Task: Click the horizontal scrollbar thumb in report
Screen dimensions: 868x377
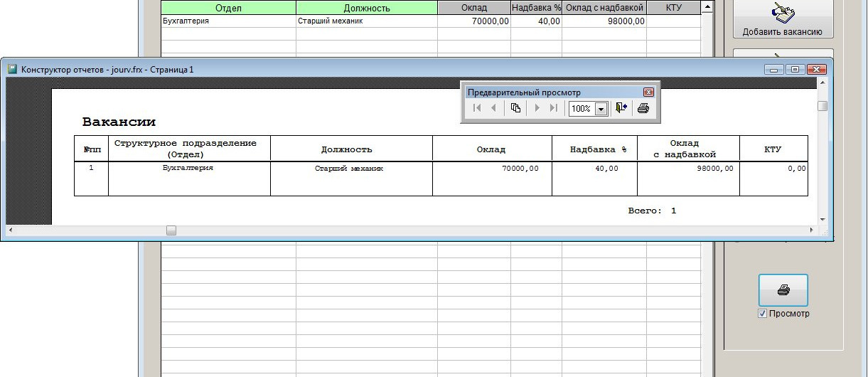Action: coord(171,230)
